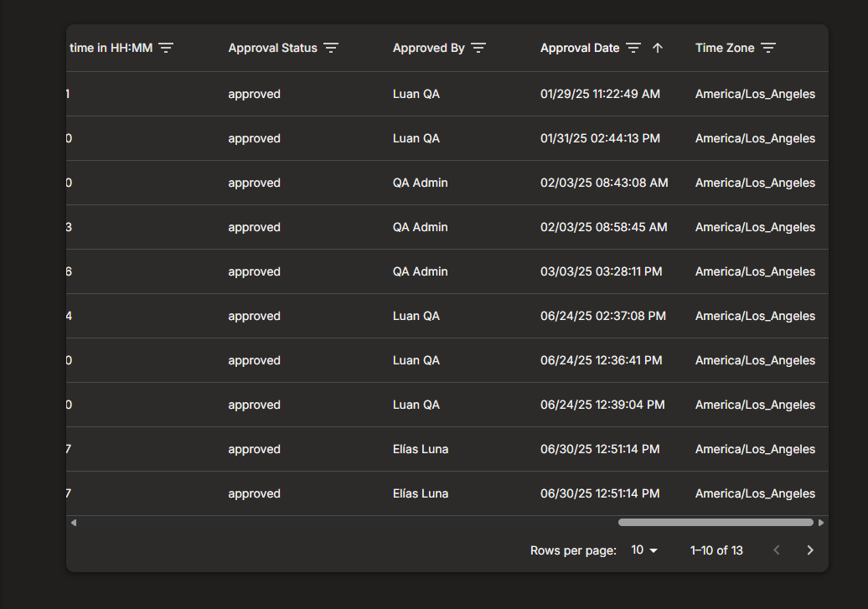
Task: Select the date 03/03/25 03:28:11 PM
Action: pos(602,272)
